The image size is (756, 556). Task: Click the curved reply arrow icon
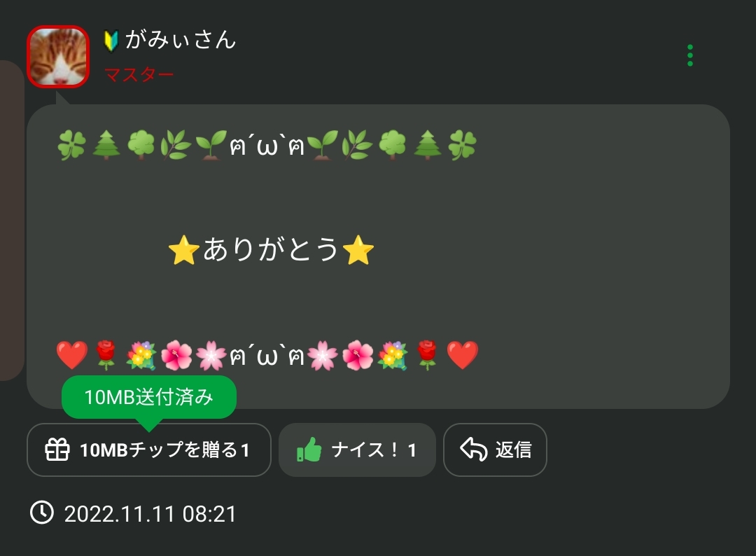tap(473, 449)
